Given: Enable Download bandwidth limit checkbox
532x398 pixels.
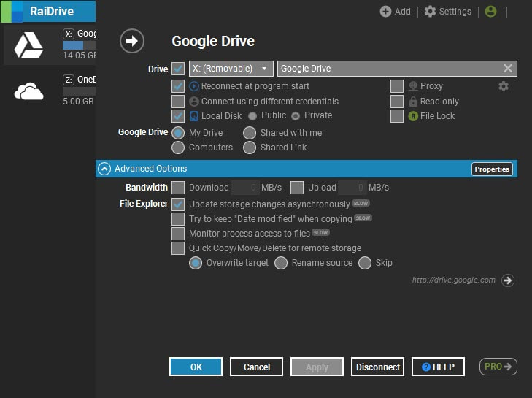Looking at the screenshot, I should pyautogui.click(x=178, y=188).
